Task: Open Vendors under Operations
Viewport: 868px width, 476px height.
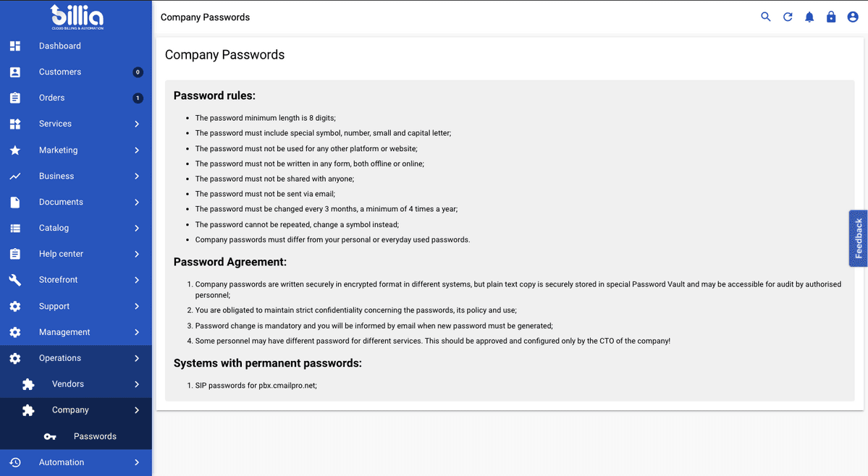Action: (x=68, y=384)
